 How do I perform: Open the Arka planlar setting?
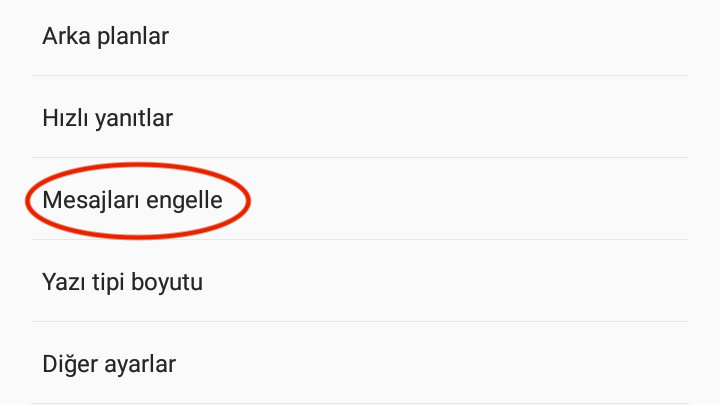pyautogui.click(x=360, y=37)
